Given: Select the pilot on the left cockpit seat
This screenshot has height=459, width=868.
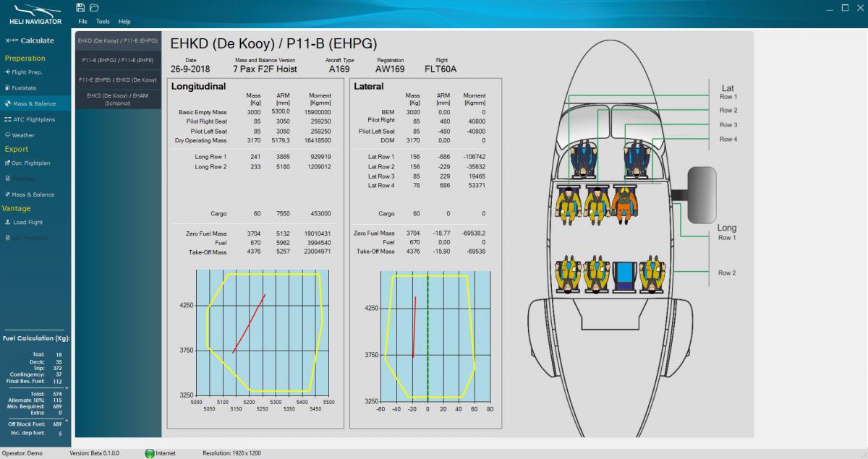Looking at the screenshot, I should (x=584, y=159).
